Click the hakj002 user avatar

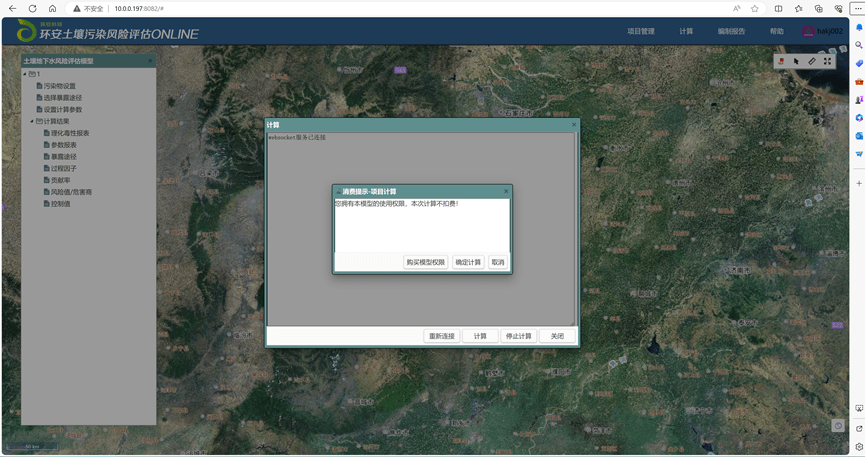[x=808, y=32]
